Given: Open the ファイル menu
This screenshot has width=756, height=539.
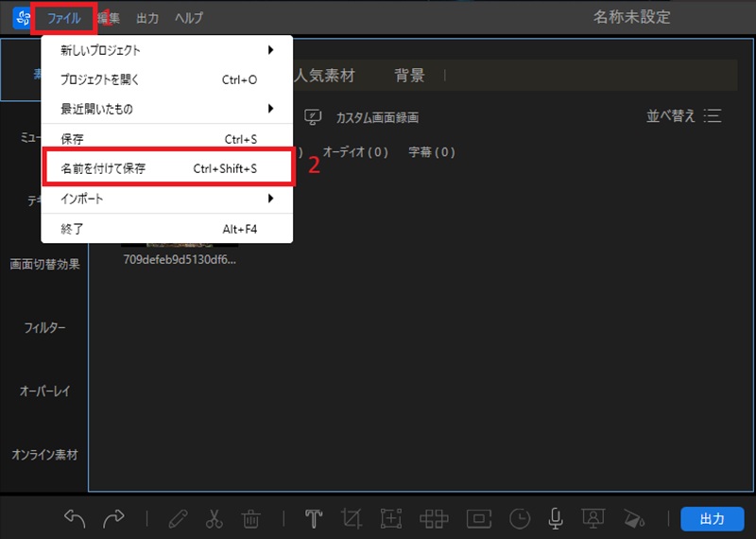Looking at the screenshot, I should (63, 18).
